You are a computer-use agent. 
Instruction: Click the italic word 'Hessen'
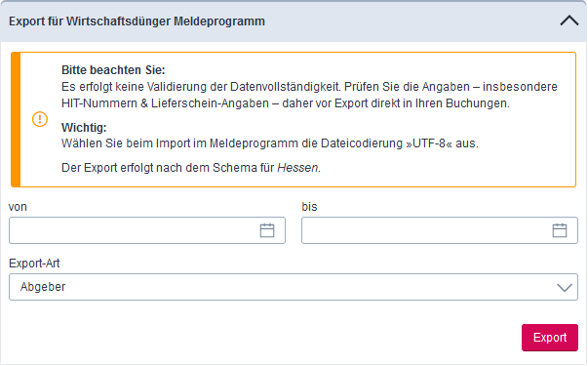[297, 168]
